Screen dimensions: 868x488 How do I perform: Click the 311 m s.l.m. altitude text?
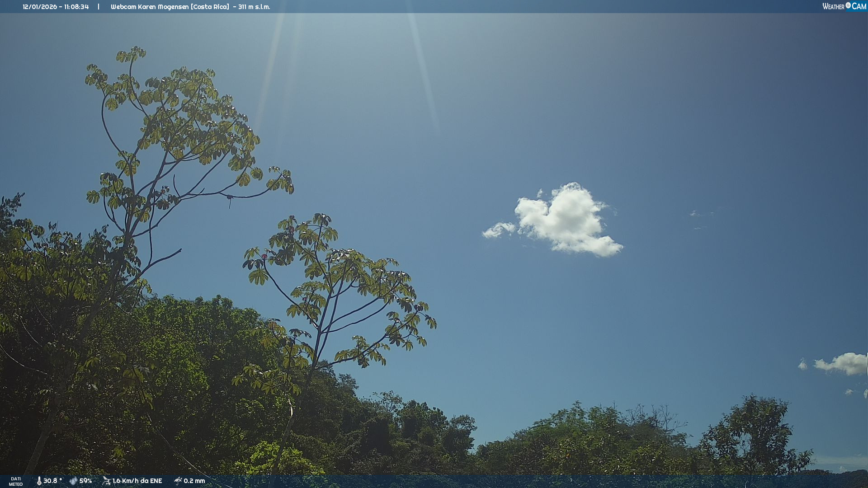(254, 7)
